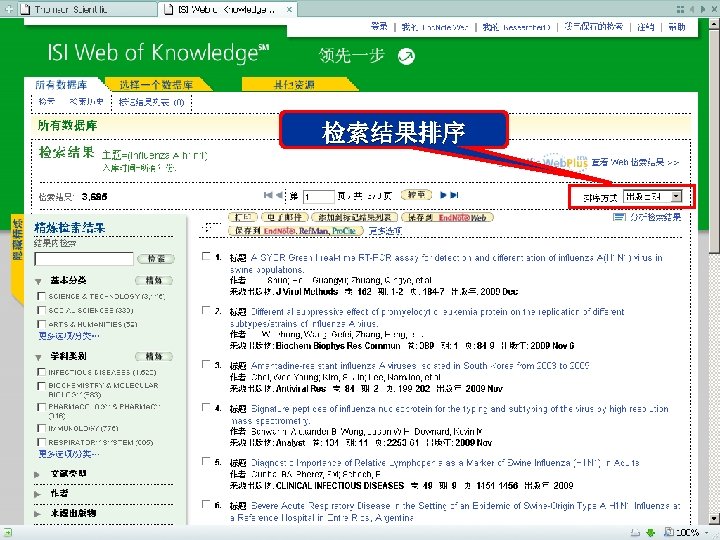
Task: Click 保存到 EndNote, RefMan, ProCite button
Action: tap(296, 231)
